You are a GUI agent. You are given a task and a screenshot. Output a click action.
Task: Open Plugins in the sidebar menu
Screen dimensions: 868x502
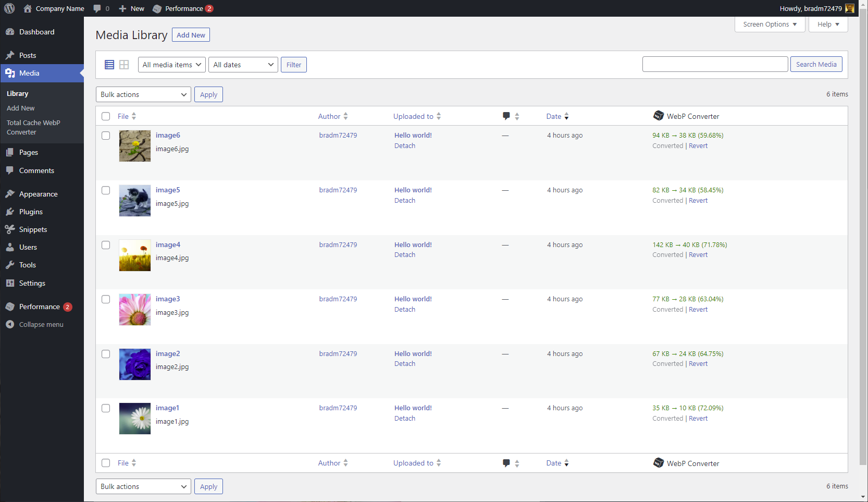pyautogui.click(x=31, y=212)
